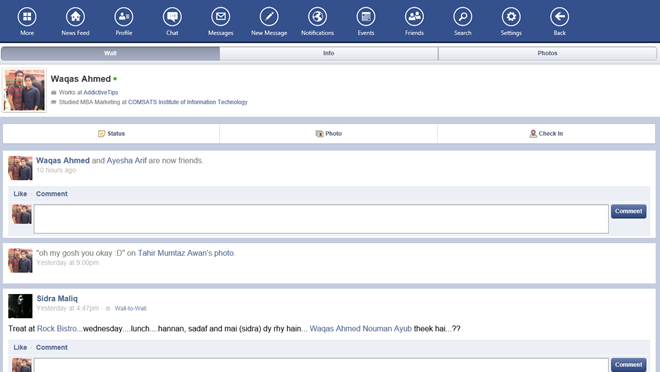Open the Profile icon
Viewport: 660px width, 372px height.
pos(124,17)
